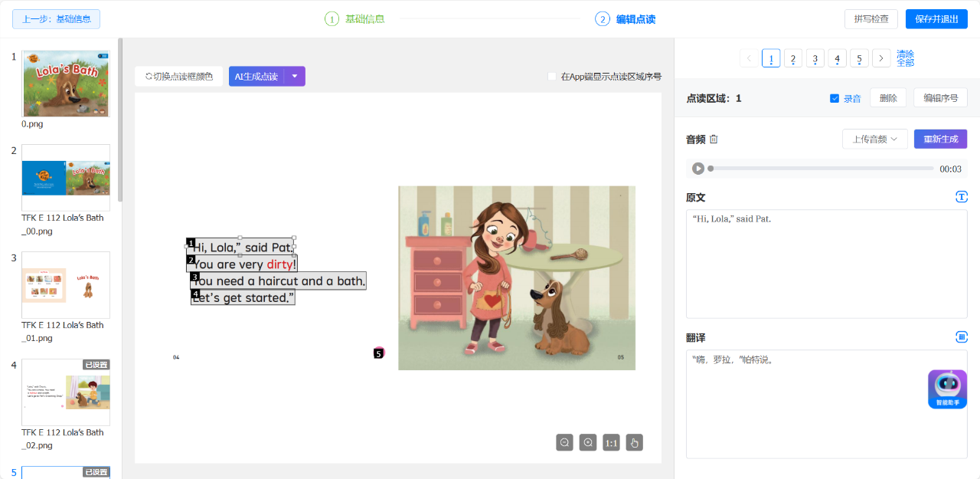Toggle the 录音 checkbox
This screenshot has height=479, width=980.
[835, 98]
